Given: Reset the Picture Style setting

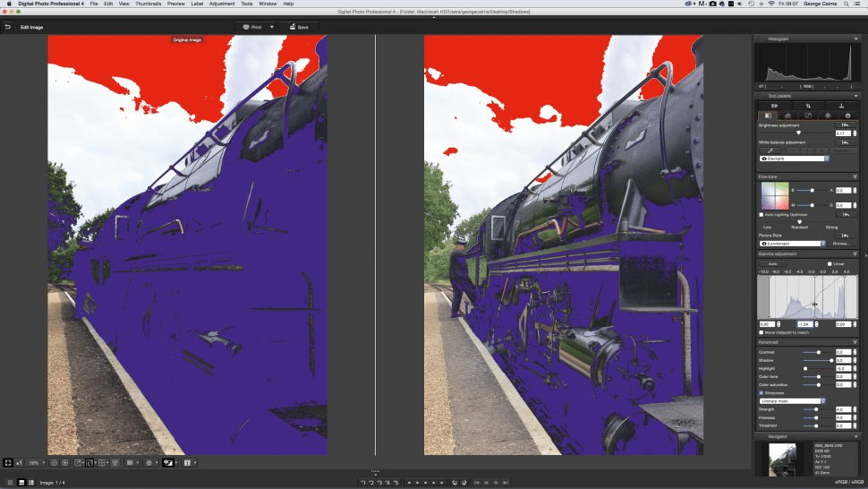Looking at the screenshot, I should [846, 236].
